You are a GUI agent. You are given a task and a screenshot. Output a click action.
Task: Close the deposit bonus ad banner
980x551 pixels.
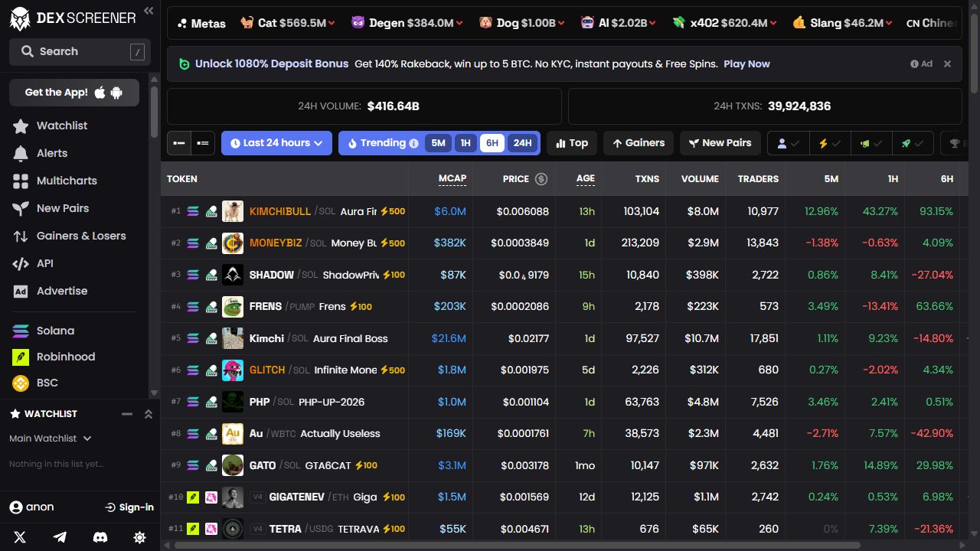point(947,64)
